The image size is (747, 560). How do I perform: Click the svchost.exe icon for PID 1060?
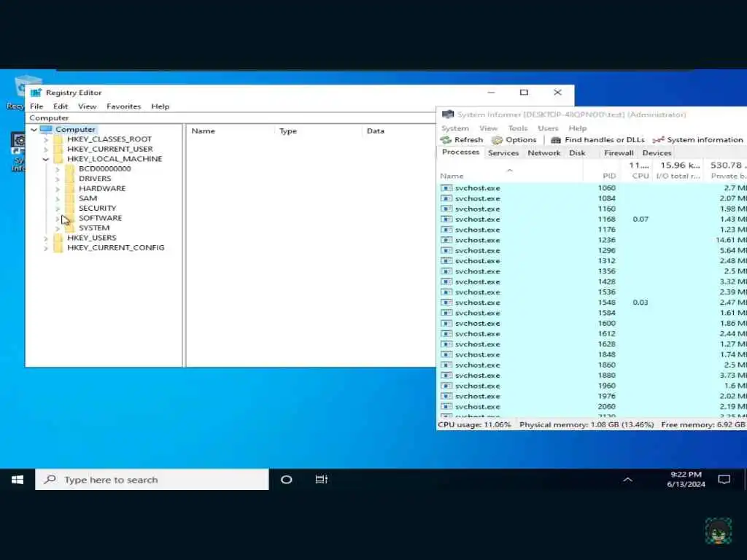(x=446, y=188)
